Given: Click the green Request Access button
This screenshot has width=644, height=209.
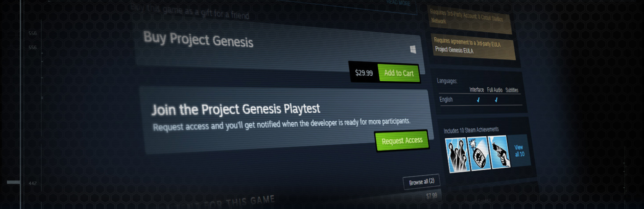Looking at the screenshot, I should click(402, 140).
